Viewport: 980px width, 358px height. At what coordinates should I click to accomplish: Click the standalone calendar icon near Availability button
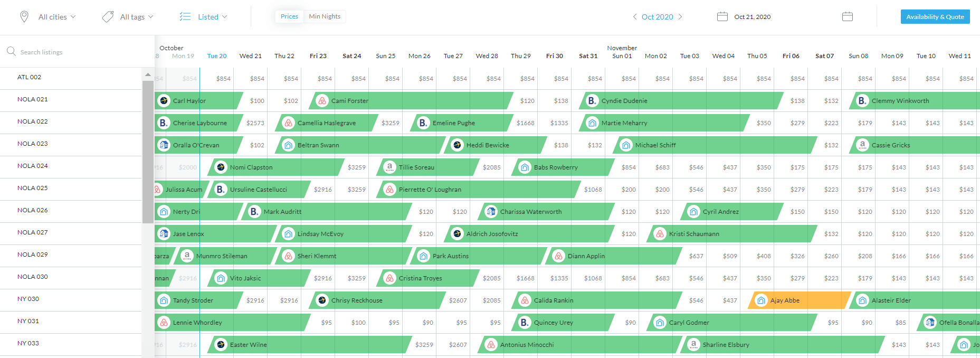coord(847,17)
